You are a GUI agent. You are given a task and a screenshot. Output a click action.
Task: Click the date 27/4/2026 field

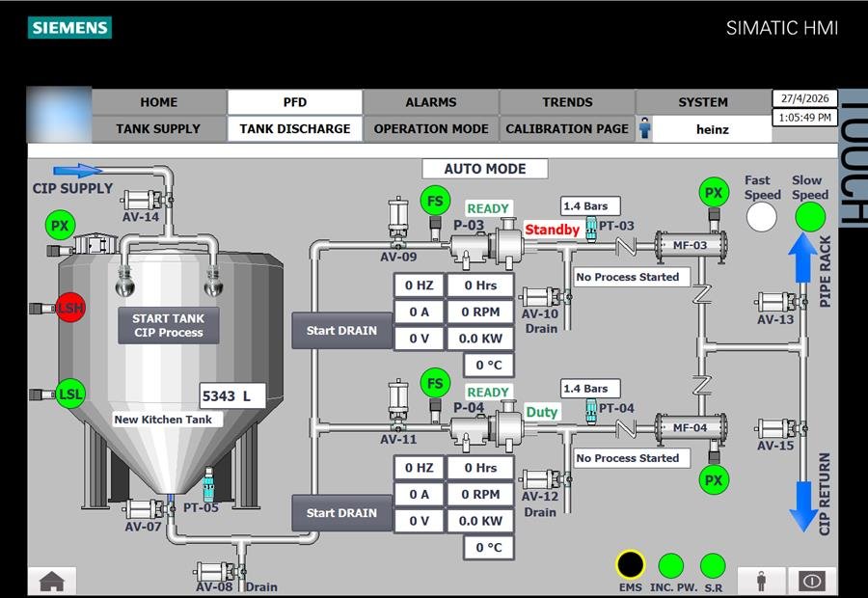pos(804,98)
